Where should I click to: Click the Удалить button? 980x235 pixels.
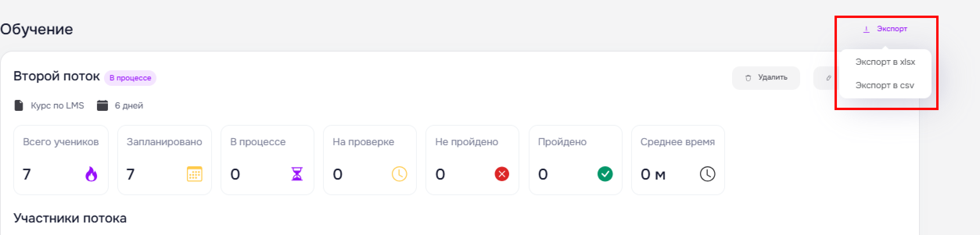(766, 78)
